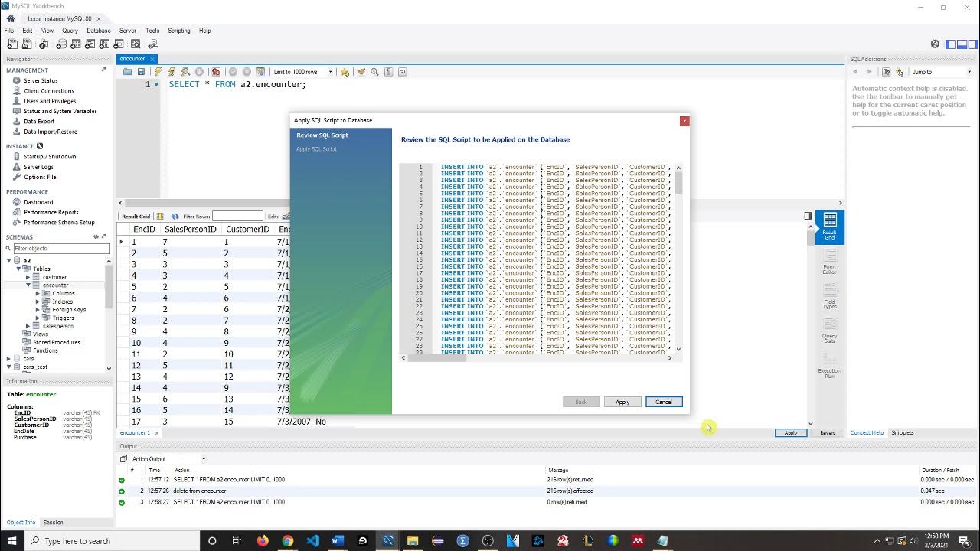Screen dimensions: 980x551
Task: Toggle the output area panel visibility
Action: point(962,44)
